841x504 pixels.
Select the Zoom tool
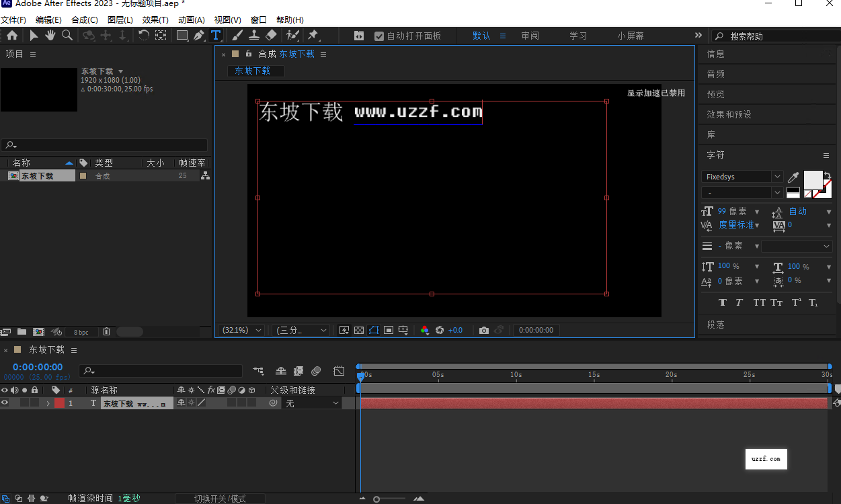67,36
